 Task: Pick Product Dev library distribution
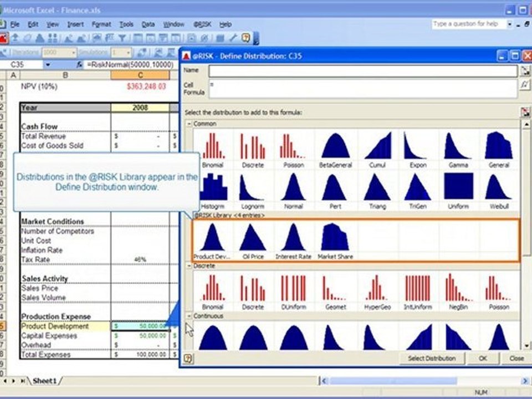[x=212, y=241]
